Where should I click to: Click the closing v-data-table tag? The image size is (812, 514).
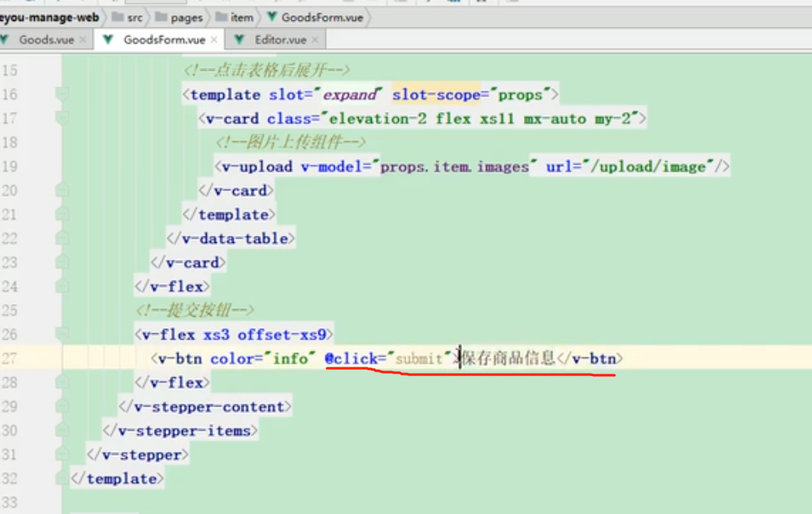click(x=231, y=238)
